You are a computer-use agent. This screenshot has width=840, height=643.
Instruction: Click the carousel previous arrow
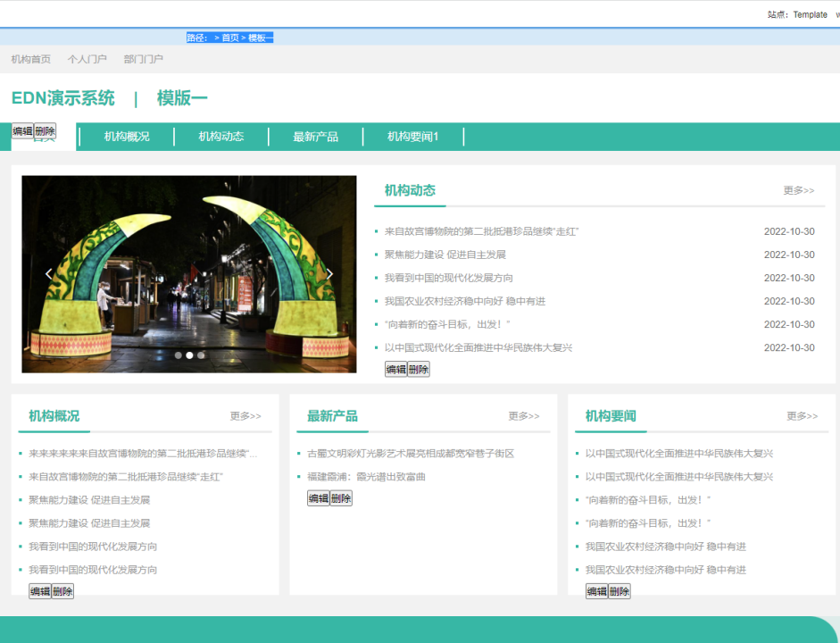[49, 274]
